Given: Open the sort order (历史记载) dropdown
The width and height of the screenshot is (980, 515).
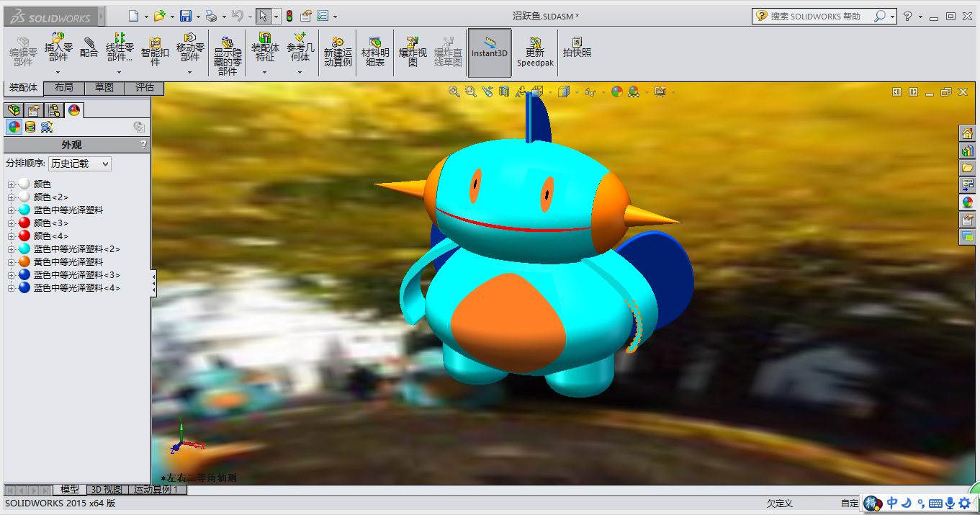Looking at the screenshot, I should click(x=80, y=164).
